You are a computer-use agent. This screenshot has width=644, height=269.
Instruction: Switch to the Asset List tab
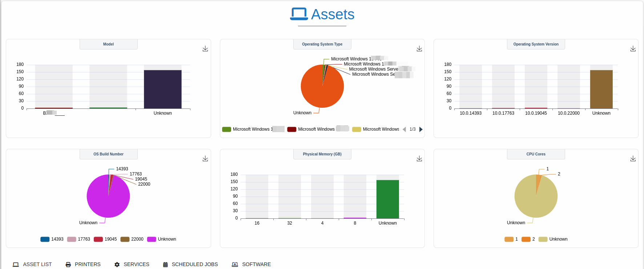pyautogui.click(x=32, y=264)
